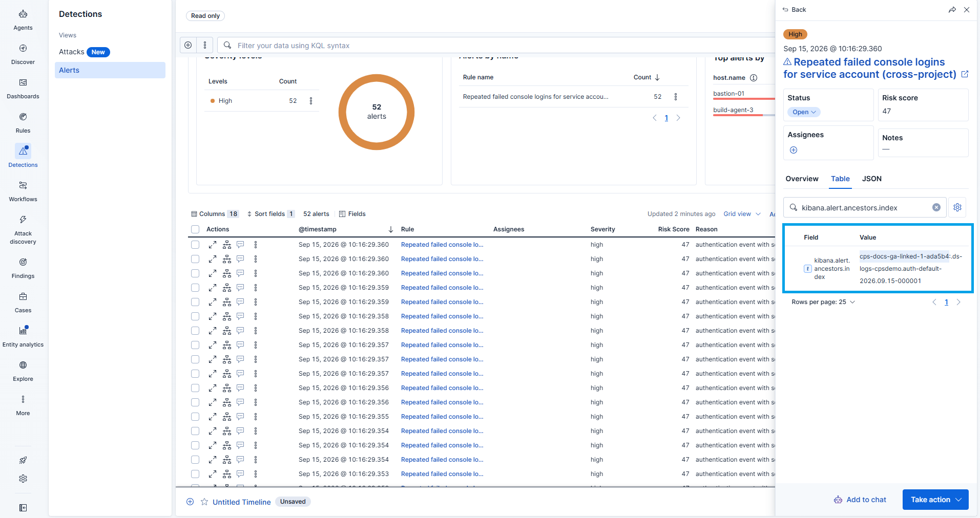This screenshot has height=518, width=980.
Task: Select the Alerts view
Action: (x=110, y=70)
